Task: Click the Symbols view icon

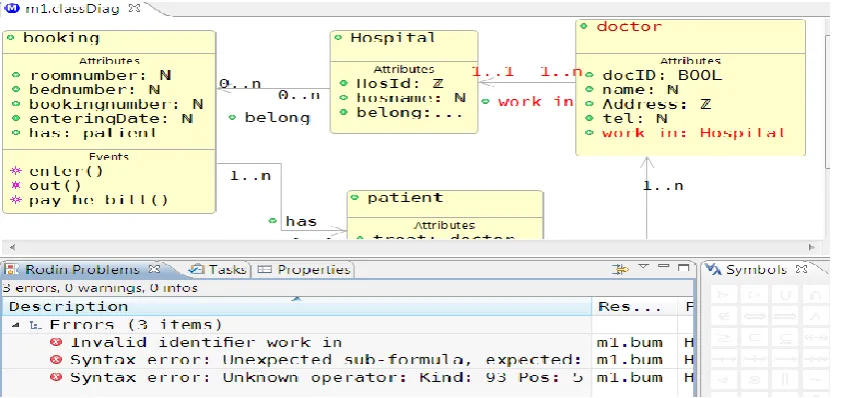Action: tap(713, 269)
